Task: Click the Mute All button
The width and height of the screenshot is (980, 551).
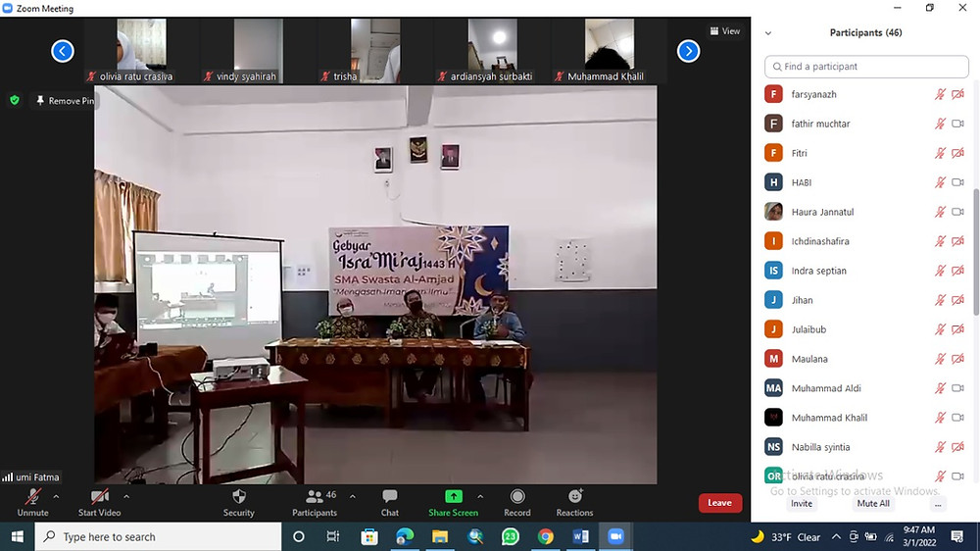Action: 873,504
